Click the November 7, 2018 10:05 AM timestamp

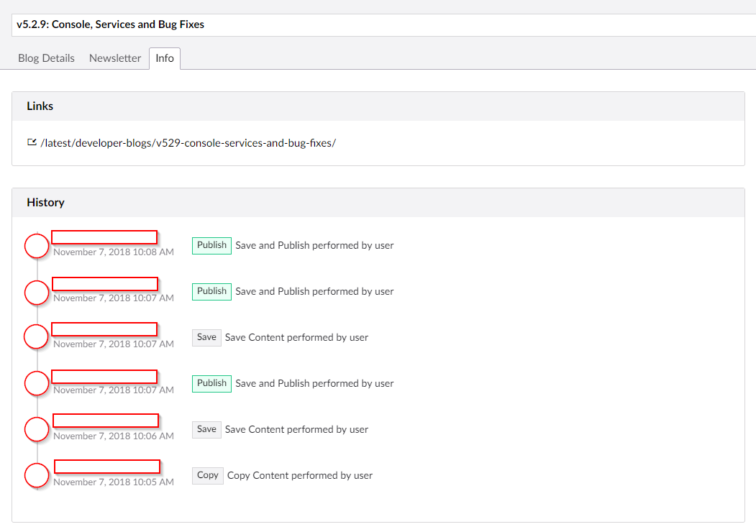click(114, 482)
